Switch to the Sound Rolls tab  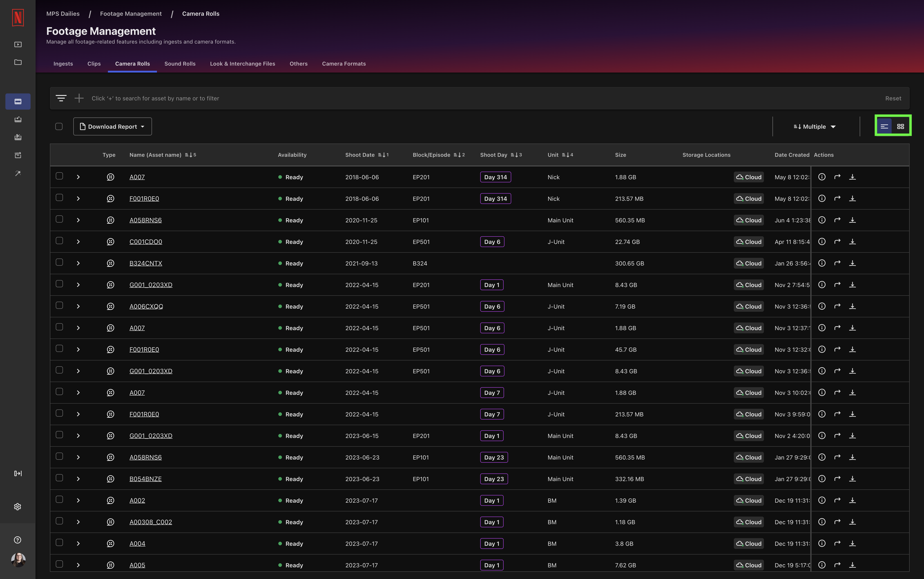pyautogui.click(x=180, y=64)
